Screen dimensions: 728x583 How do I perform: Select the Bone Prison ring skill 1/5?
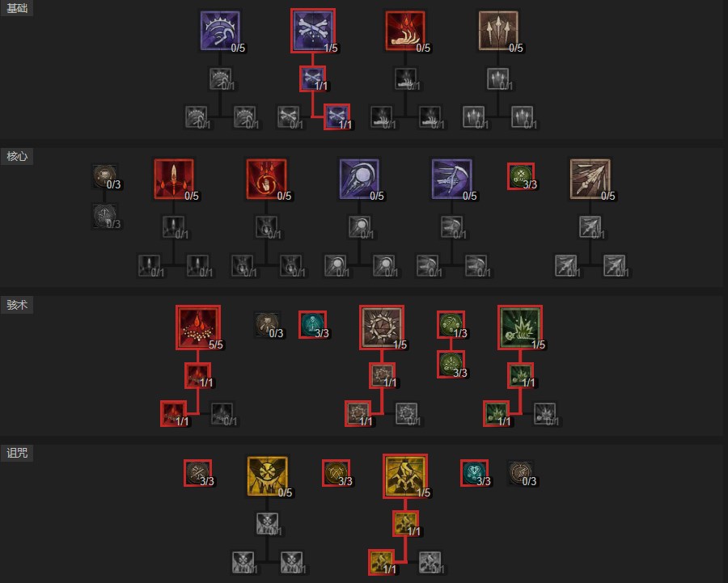tap(382, 327)
